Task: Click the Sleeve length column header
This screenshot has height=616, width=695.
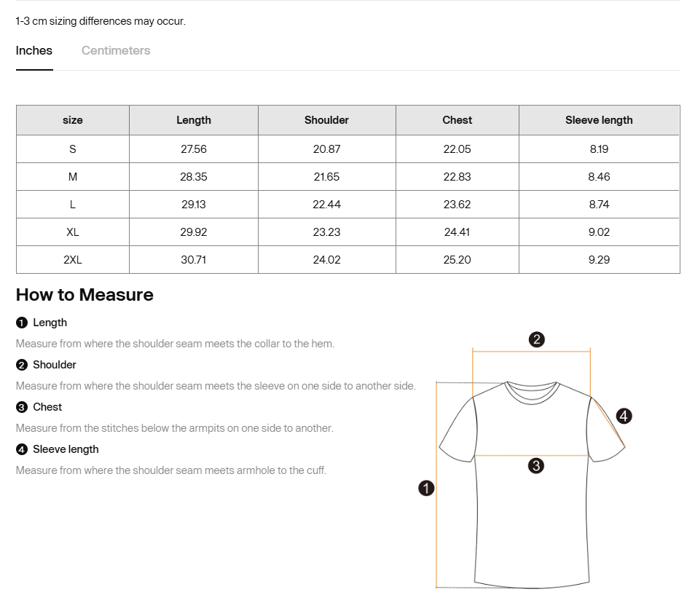Action: coord(599,120)
